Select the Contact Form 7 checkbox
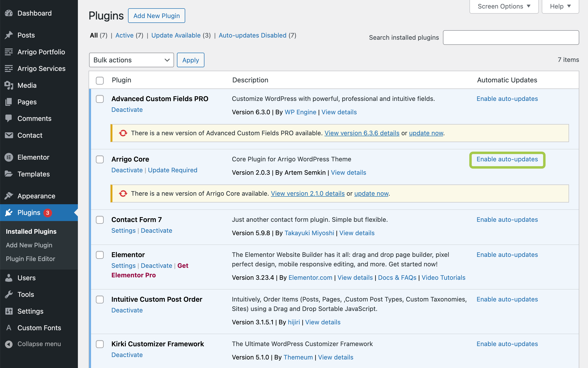588x368 pixels. (x=100, y=220)
